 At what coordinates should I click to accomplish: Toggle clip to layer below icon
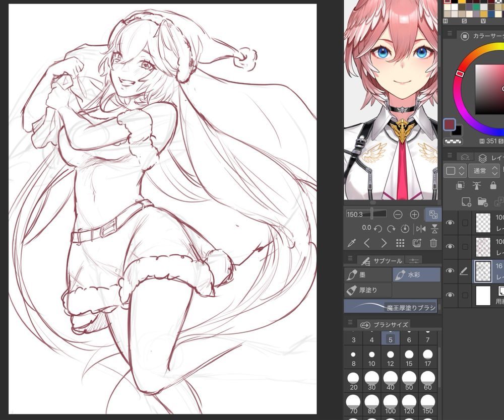pos(461,185)
